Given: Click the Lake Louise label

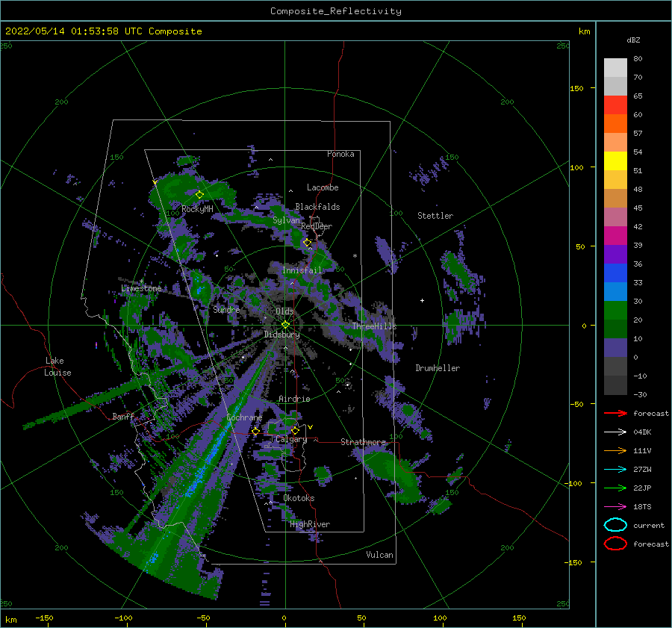Looking at the screenshot, I should [x=57, y=367].
